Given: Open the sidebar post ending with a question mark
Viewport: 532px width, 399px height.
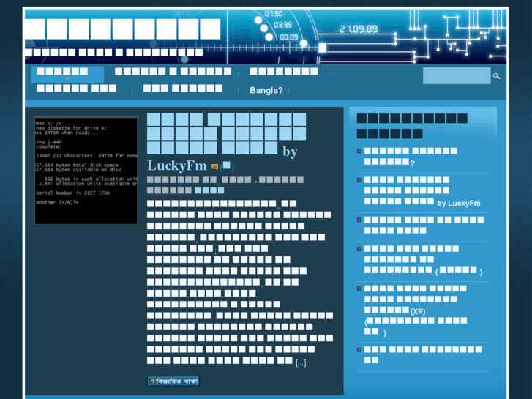Looking at the screenshot, I should click(x=411, y=157).
